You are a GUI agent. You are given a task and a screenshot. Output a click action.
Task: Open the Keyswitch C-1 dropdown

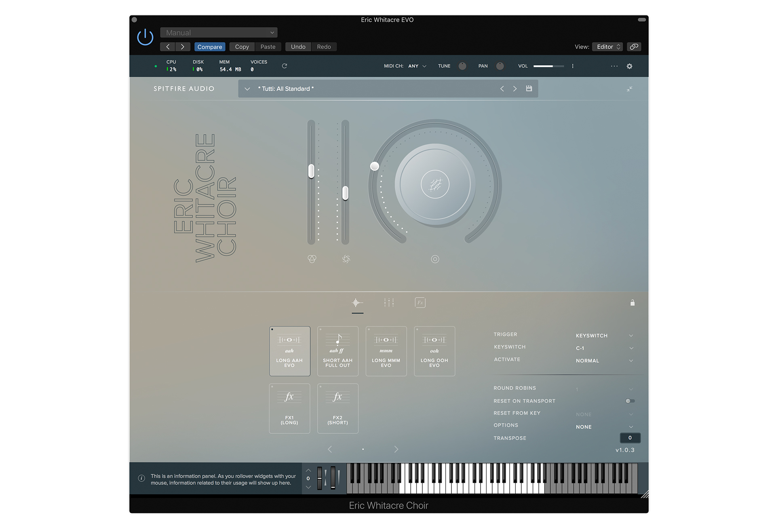tap(604, 348)
